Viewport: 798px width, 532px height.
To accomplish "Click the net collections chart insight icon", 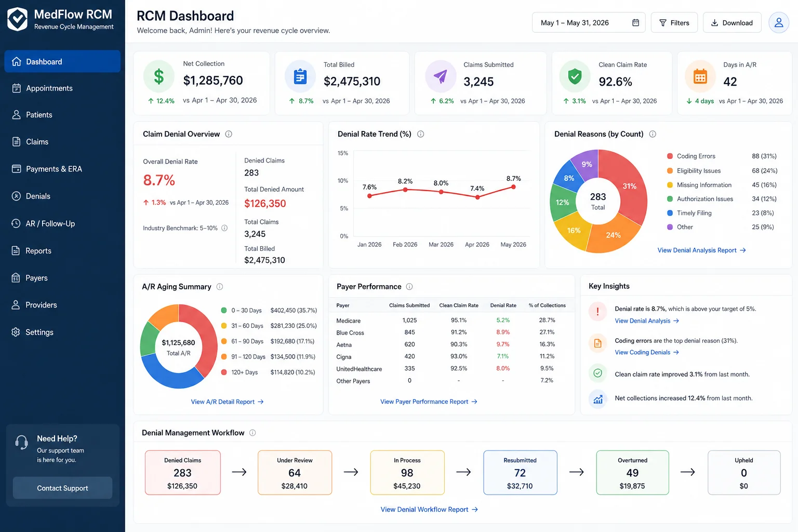I will click(597, 399).
